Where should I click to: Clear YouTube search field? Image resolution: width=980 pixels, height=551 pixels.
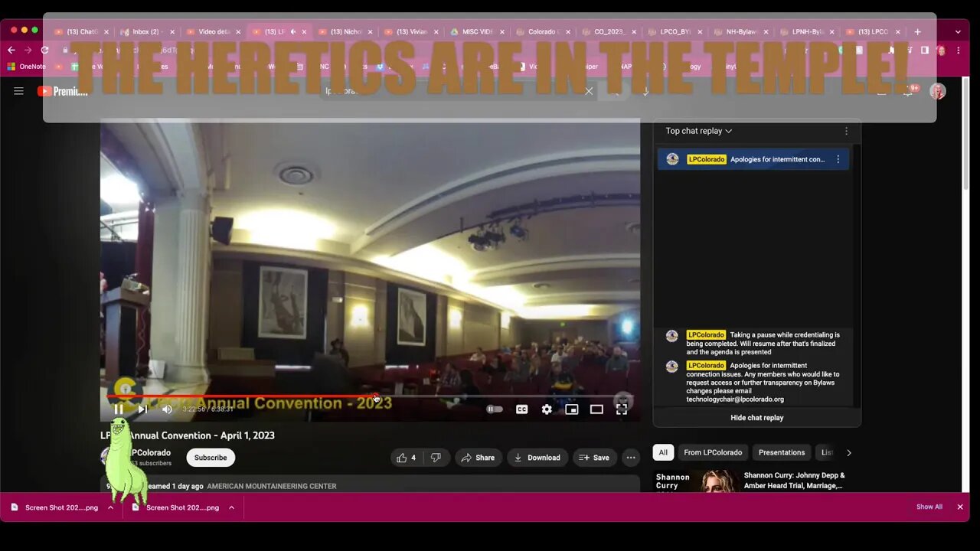[x=589, y=91]
